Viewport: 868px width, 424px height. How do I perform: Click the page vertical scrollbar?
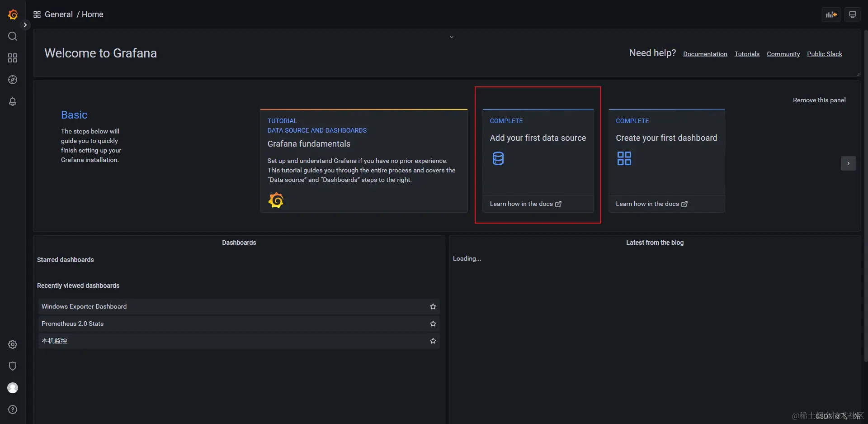866,195
